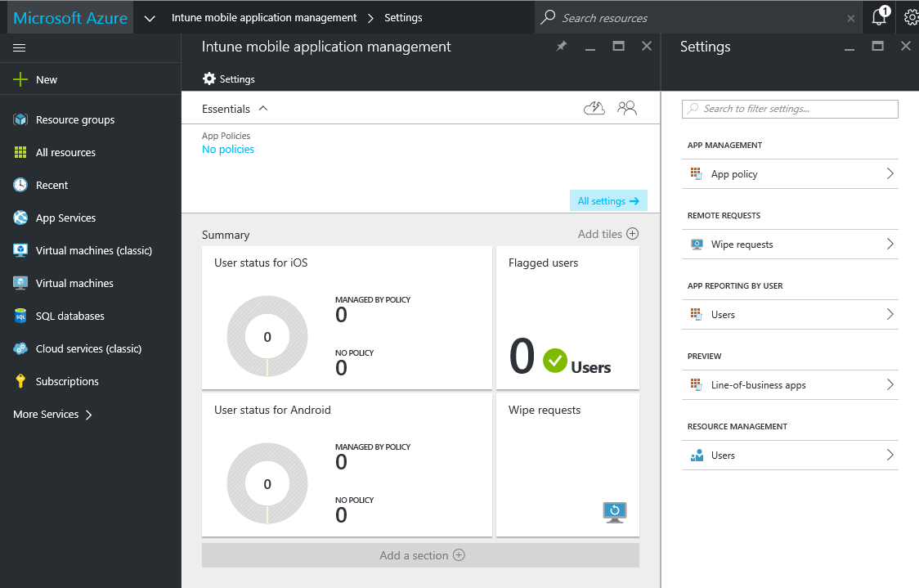Open the No policies link
This screenshot has height=588, width=919.
[x=227, y=150]
